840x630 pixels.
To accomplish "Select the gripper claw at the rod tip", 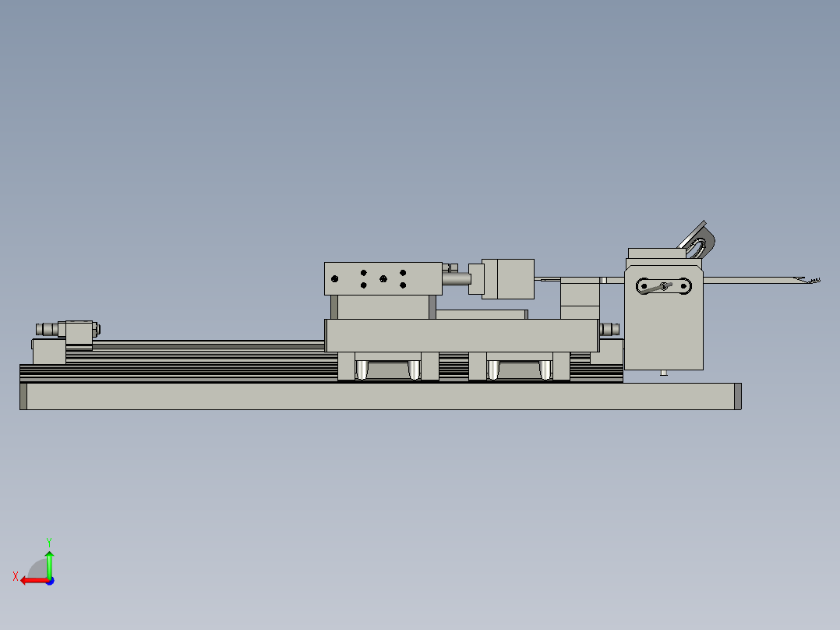I will (808, 280).
